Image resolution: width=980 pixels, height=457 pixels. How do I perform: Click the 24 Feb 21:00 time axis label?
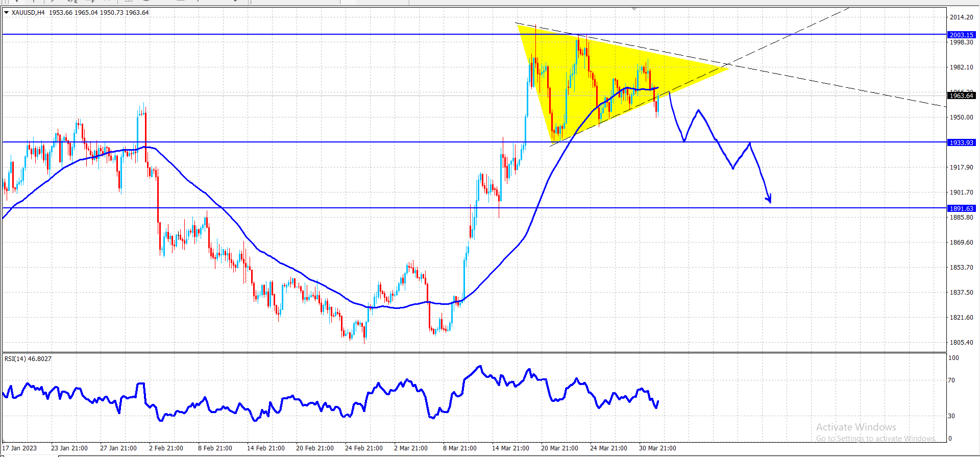[363, 448]
